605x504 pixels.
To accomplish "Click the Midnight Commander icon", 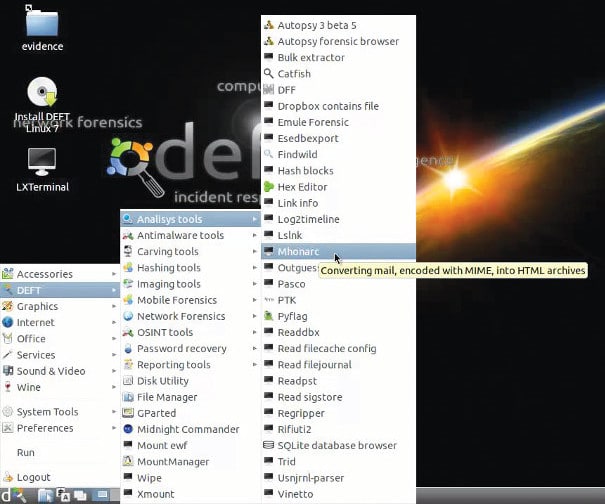I will 128,429.
